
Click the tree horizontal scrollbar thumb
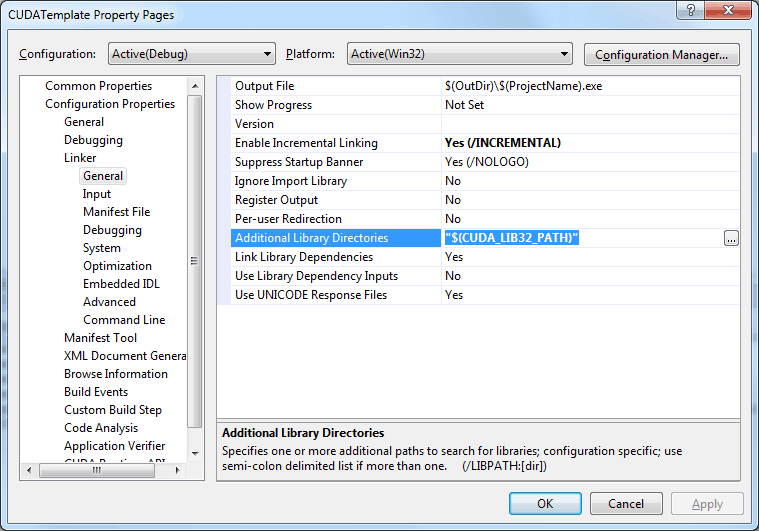coord(97,470)
